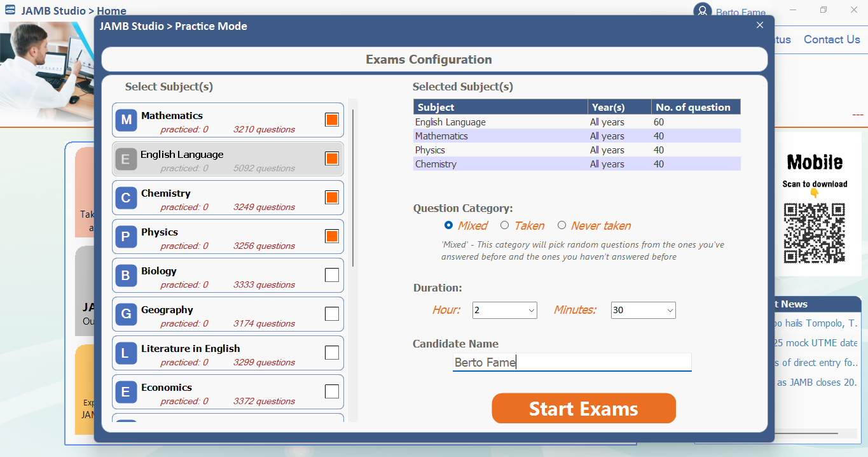Image resolution: width=868 pixels, height=457 pixels.
Task: Click the Berto Fame profile icon
Action: (701, 11)
